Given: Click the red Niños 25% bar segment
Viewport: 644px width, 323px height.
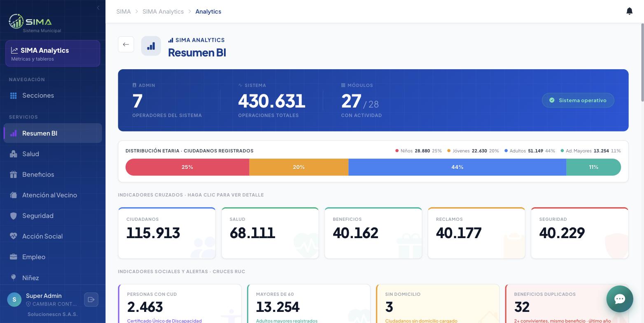Looking at the screenshot, I should click(x=187, y=167).
